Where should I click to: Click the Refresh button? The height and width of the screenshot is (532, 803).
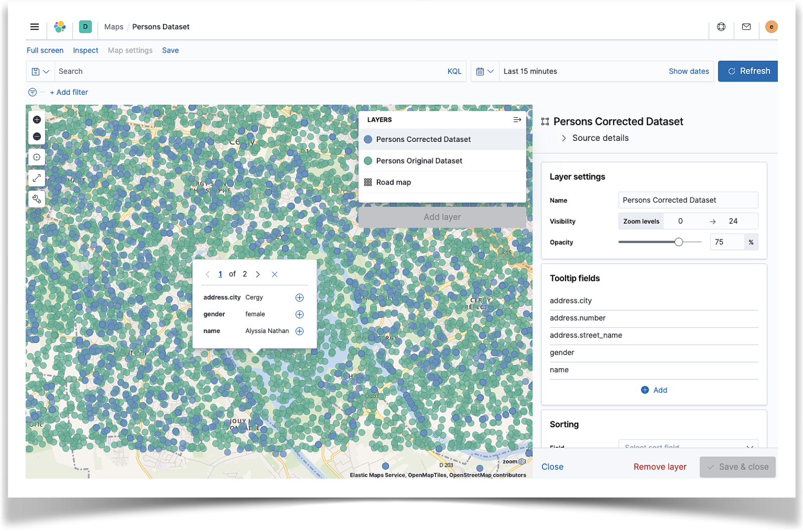(x=747, y=71)
